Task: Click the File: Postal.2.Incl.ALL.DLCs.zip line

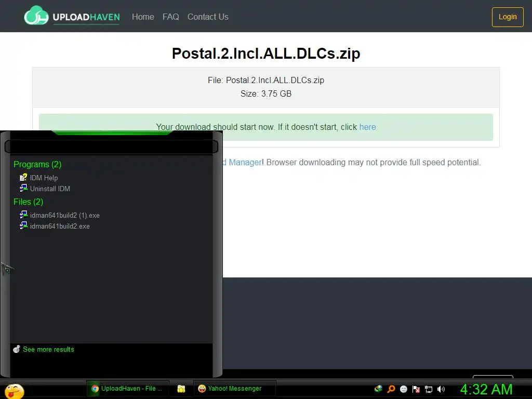Action: point(266,80)
